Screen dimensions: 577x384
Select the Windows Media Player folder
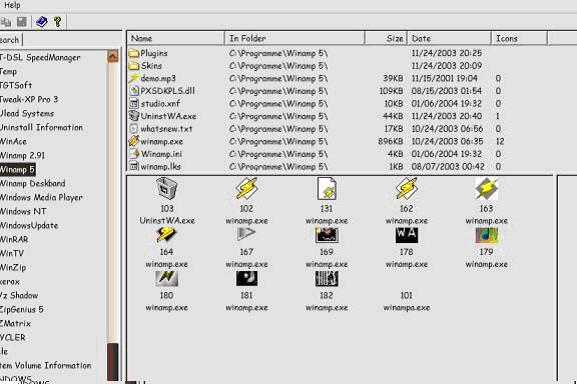41,197
